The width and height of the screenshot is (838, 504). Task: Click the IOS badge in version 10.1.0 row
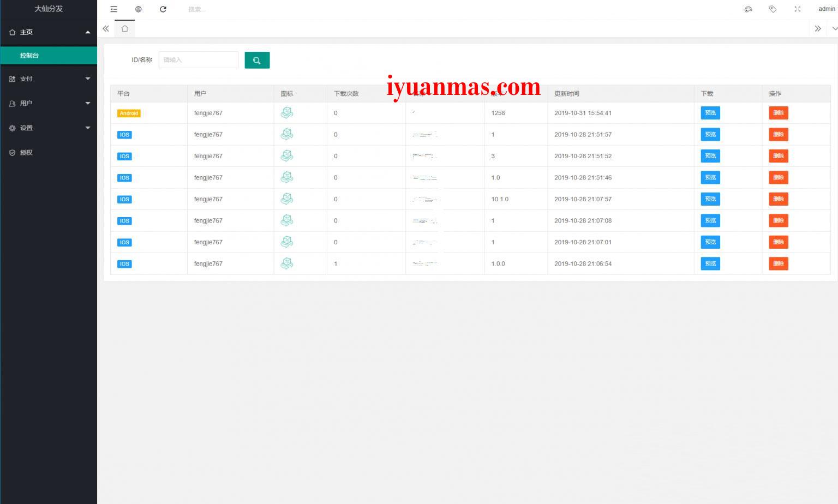pos(124,200)
